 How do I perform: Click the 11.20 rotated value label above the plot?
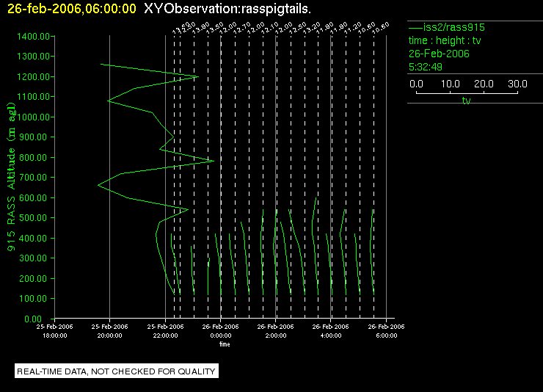click(352, 28)
